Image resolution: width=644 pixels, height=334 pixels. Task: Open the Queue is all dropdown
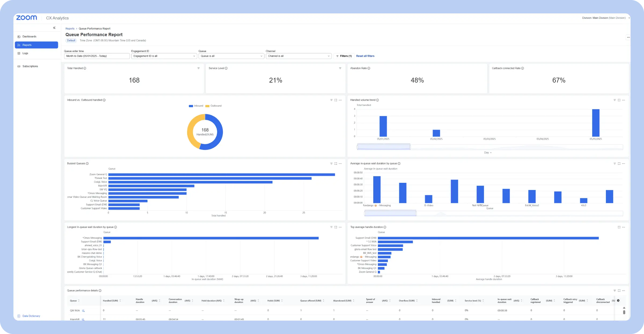click(231, 56)
